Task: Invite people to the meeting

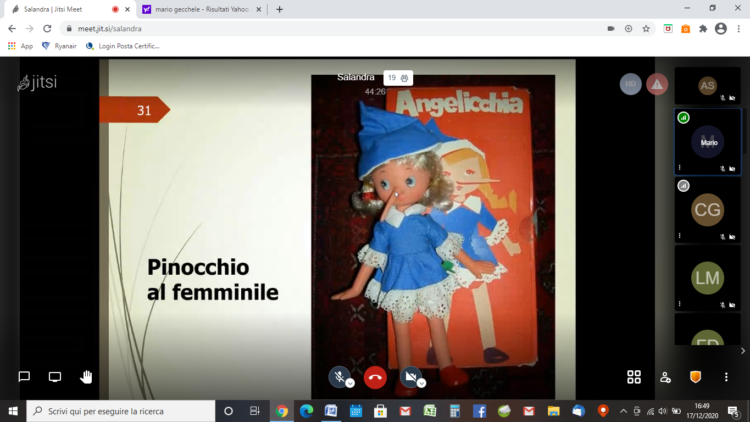Action: point(665,377)
